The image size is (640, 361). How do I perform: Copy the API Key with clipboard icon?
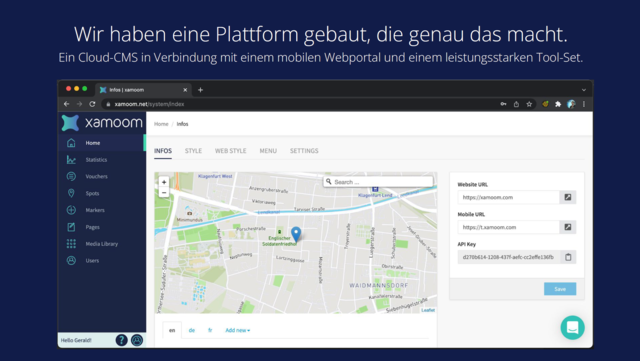click(x=568, y=257)
